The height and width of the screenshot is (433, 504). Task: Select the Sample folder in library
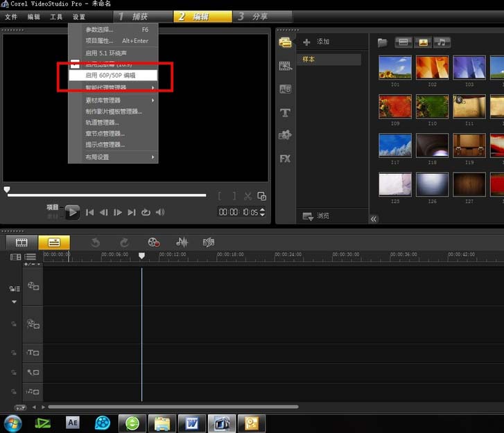click(x=329, y=60)
